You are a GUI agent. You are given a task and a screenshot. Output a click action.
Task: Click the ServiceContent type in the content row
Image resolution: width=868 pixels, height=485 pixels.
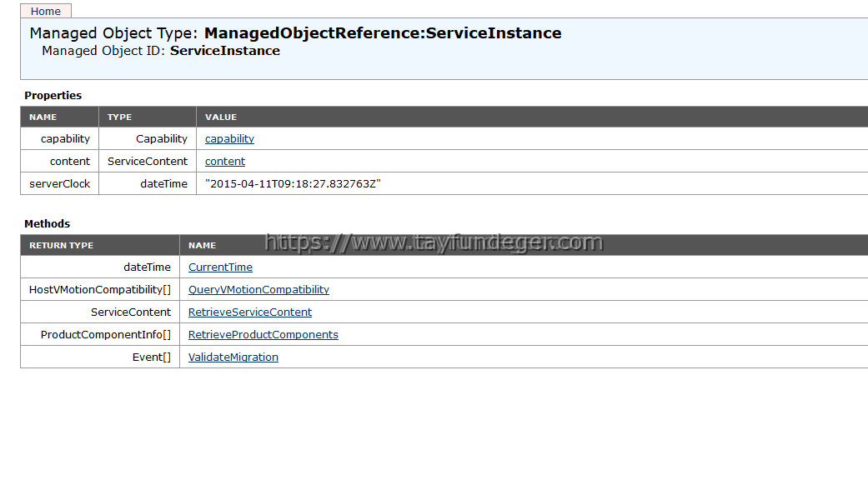click(148, 162)
